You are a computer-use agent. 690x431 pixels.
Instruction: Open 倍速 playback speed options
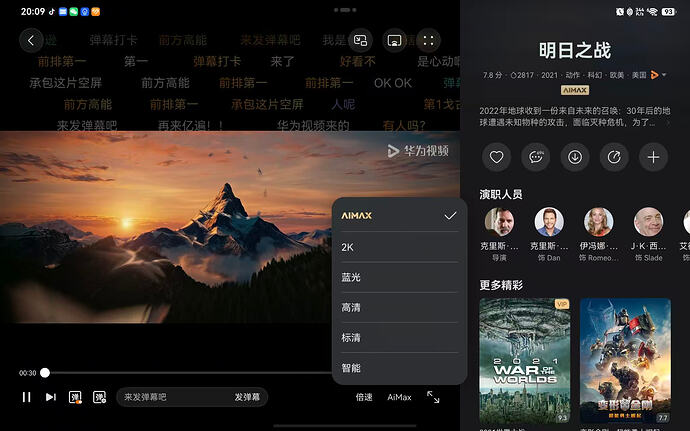click(x=364, y=397)
